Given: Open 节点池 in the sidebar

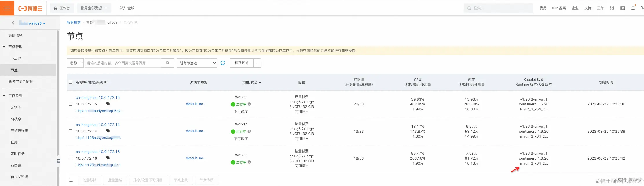Looking at the screenshot, I should (16, 59).
